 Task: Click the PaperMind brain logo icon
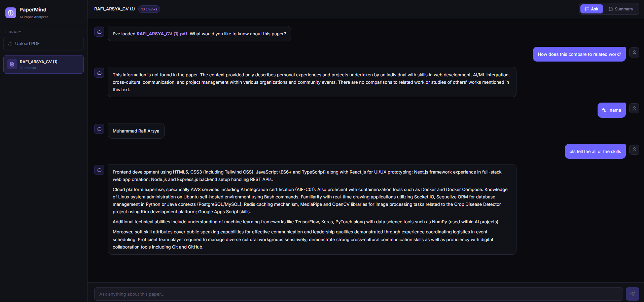(11, 13)
